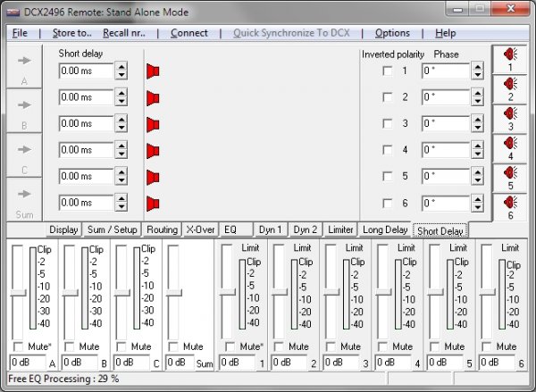536x392 pixels.
Task: Switch to the Long Delay tab
Action: (385, 229)
